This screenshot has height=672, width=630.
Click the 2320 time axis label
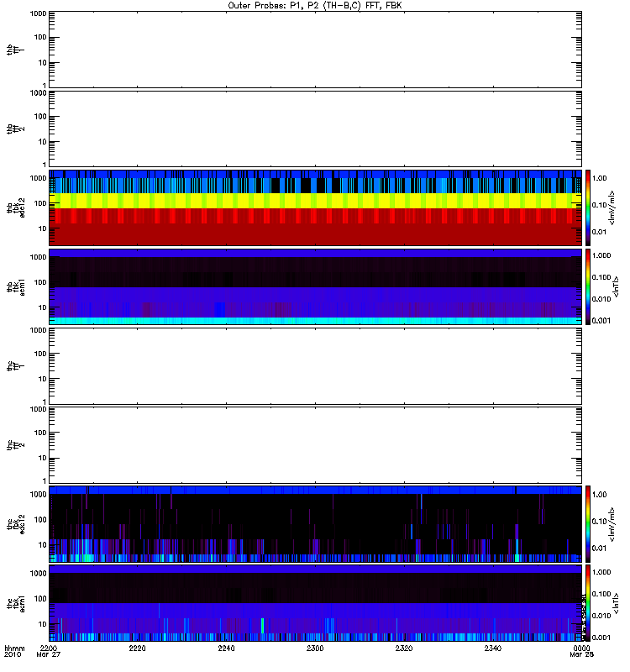pyautogui.click(x=404, y=648)
